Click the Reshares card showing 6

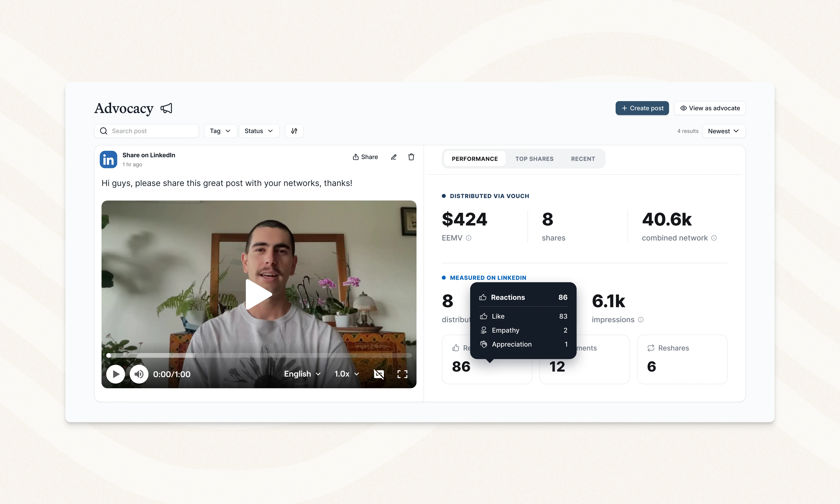682,359
